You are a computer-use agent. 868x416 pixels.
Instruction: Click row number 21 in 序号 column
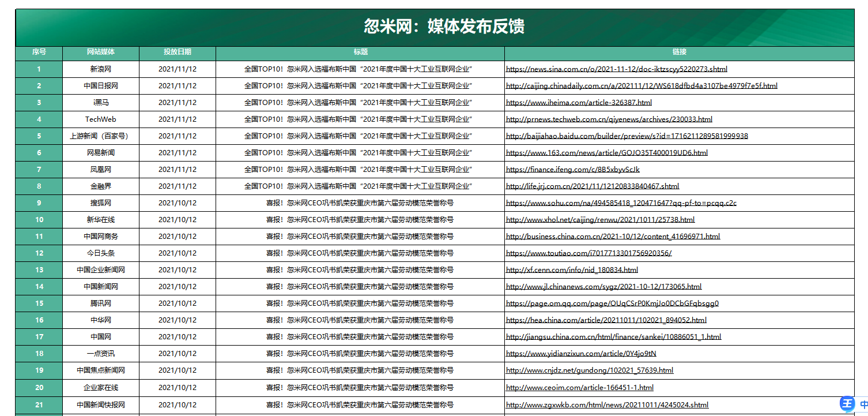pyautogui.click(x=39, y=405)
